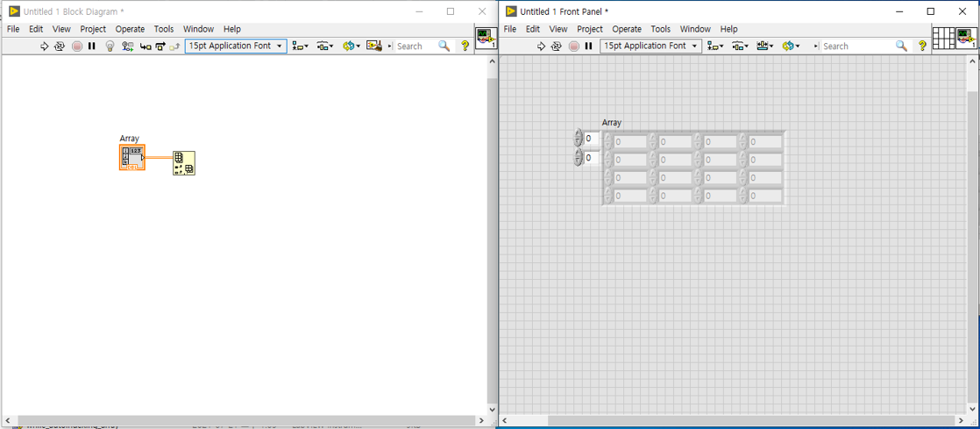This screenshot has height=429, width=980.
Task: Open File menu in Front Panel window
Action: 510,29
